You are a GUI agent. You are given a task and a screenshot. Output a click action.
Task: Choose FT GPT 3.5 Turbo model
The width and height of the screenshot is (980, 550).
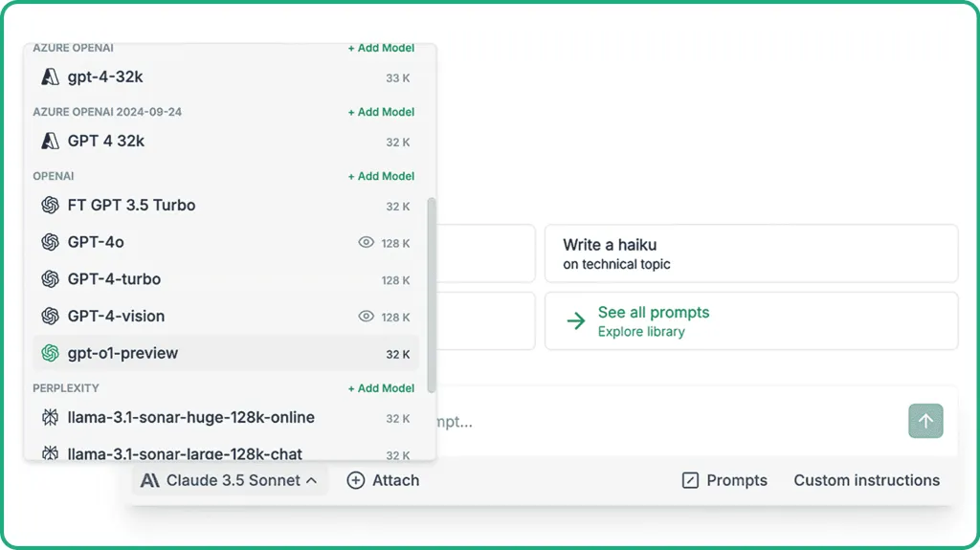tap(226, 205)
